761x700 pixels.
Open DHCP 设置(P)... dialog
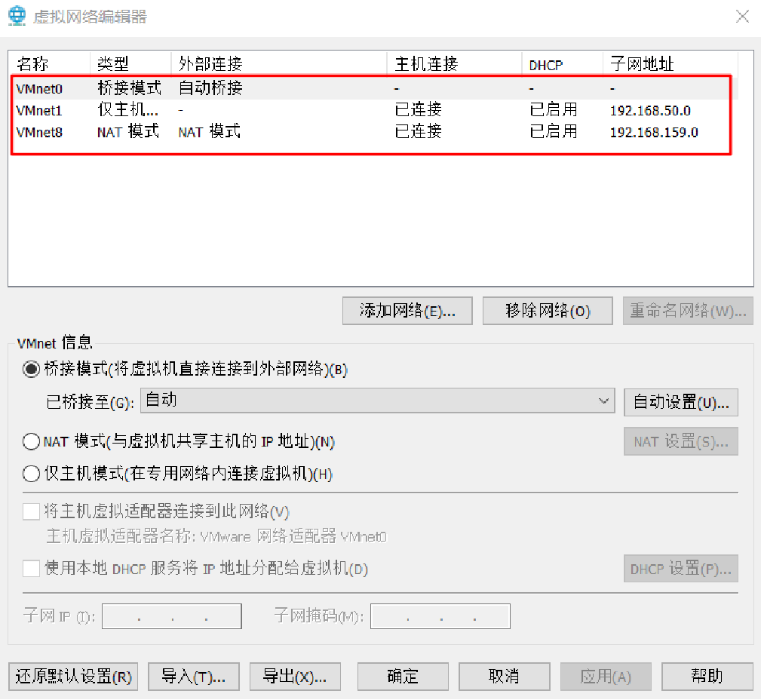tap(681, 569)
